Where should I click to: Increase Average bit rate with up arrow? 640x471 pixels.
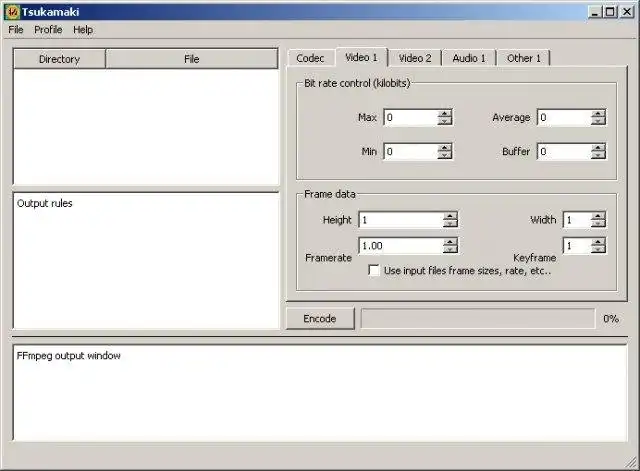tap(598, 113)
